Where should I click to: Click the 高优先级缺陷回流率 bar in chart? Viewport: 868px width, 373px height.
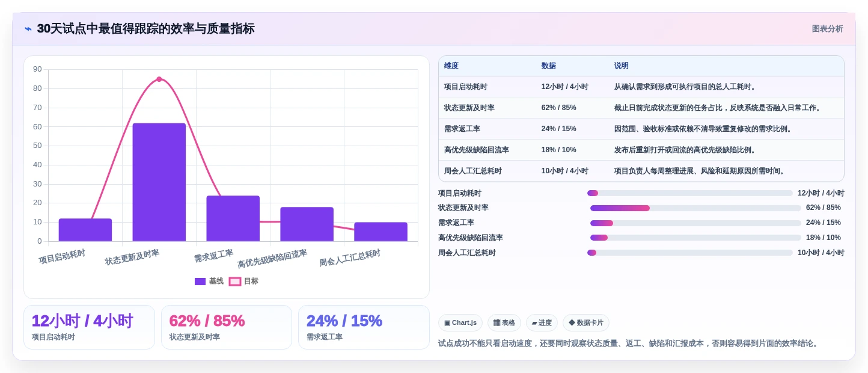[x=307, y=224]
